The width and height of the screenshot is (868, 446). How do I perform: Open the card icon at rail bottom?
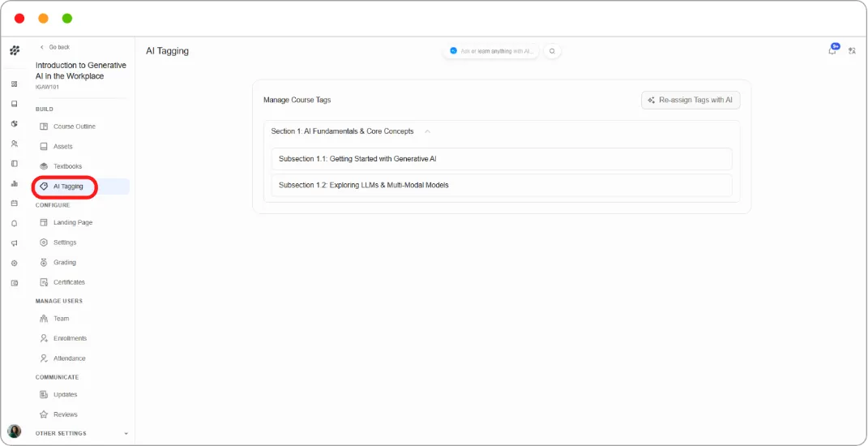(15, 283)
